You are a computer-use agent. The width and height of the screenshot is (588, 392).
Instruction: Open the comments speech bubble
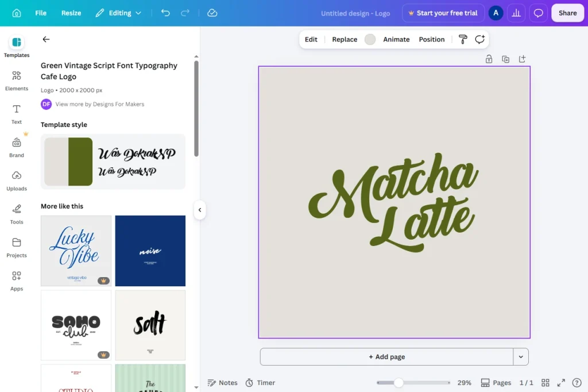tap(538, 13)
